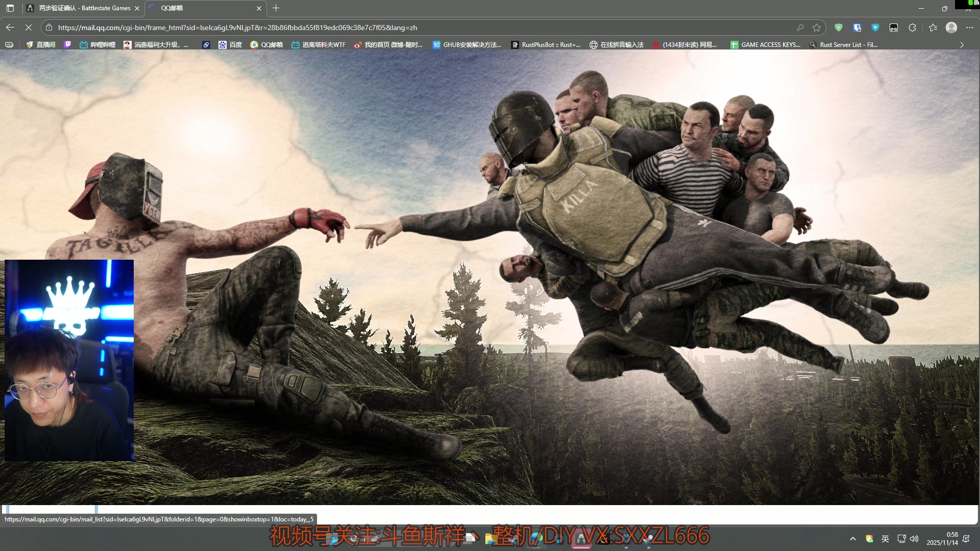This screenshot has width=980, height=551.
Task: Open the saved passwords key icon
Action: (800, 28)
